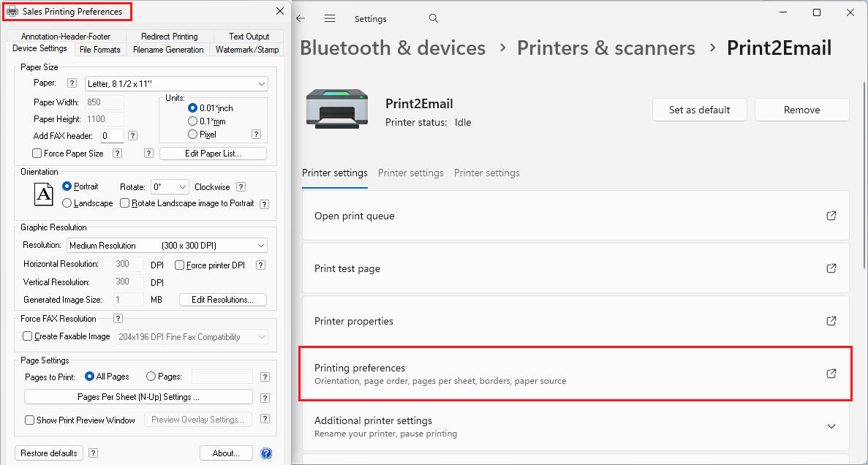This screenshot has width=868, height=465.
Task: Click the external link icon for Open print queue
Action: [x=831, y=216]
